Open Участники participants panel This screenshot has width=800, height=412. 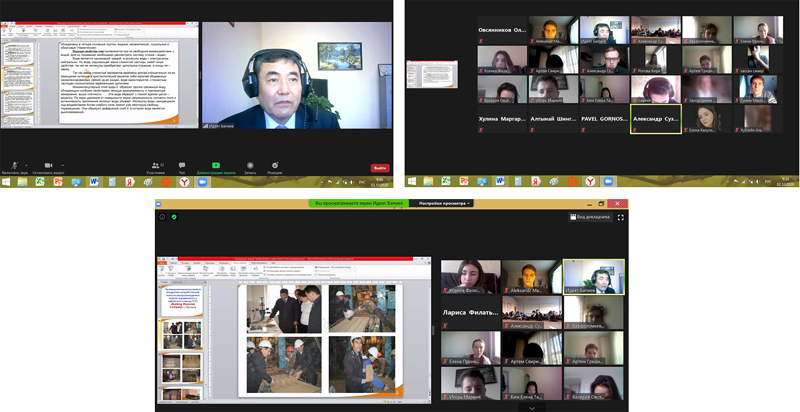point(155,167)
